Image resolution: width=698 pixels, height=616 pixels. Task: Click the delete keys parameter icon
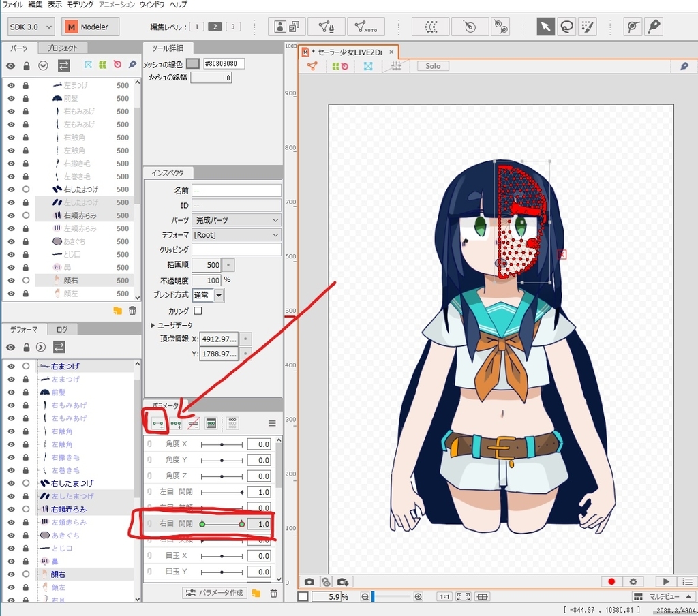(193, 423)
